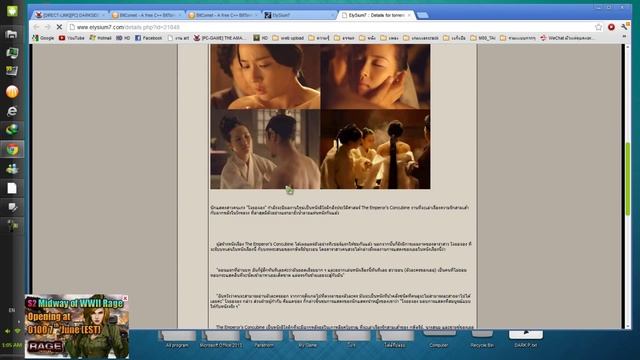Open the Recycle Bin desktop icon

point(482,338)
